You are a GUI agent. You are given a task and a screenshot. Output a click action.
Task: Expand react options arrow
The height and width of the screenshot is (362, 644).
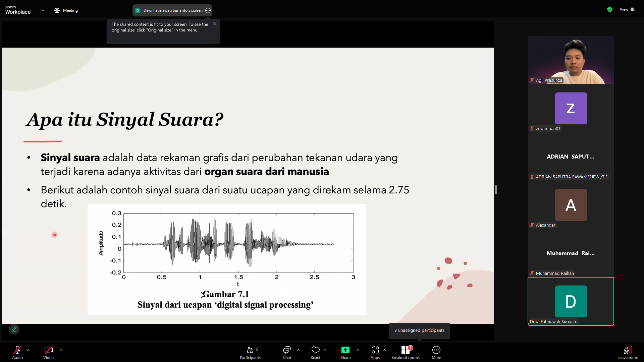[325, 350]
